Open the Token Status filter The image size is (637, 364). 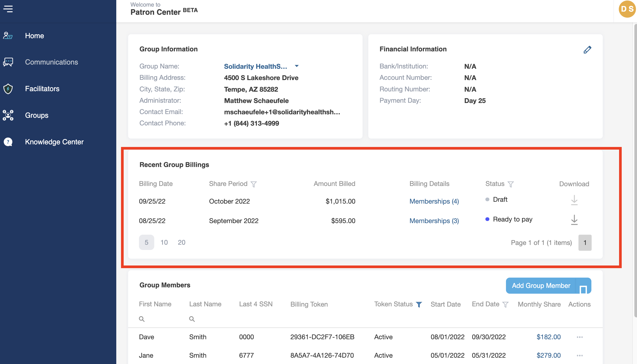point(419,304)
